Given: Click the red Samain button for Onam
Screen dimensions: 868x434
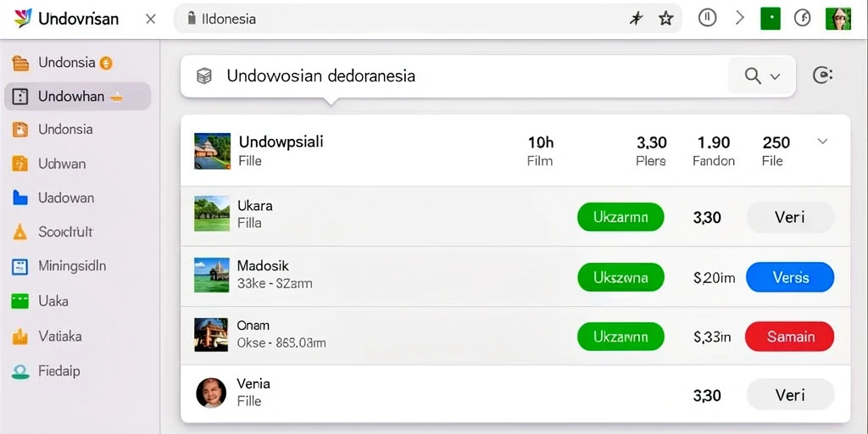Looking at the screenshot, I should (789, 337).
